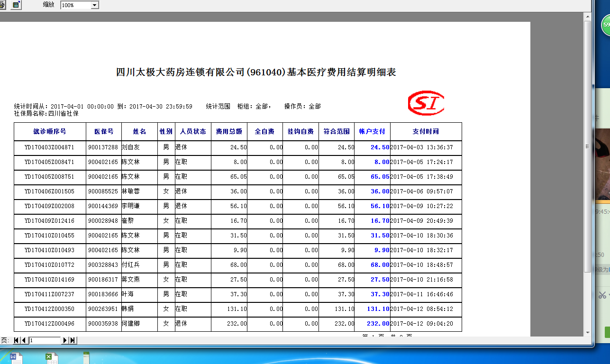Screen dimensions: 610x364
Task: Click serial number YD170410Z010772
Action: pyautogui.click(x=50, y=265)
